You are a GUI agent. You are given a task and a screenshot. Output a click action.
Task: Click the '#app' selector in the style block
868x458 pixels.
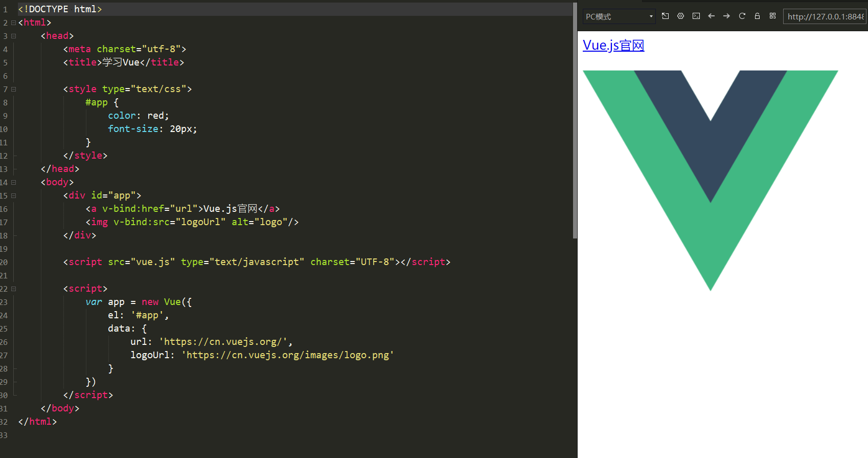[97, 102]
